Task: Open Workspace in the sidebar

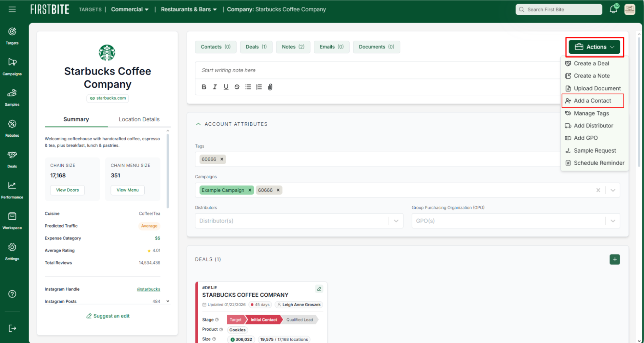Action: click(x=12, y=221)
